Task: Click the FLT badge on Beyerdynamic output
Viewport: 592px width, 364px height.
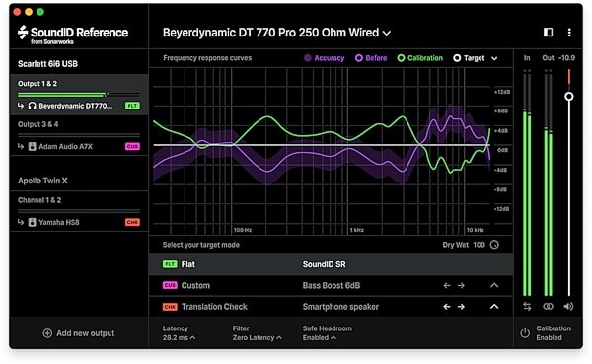Action: (x=132, y=106)
